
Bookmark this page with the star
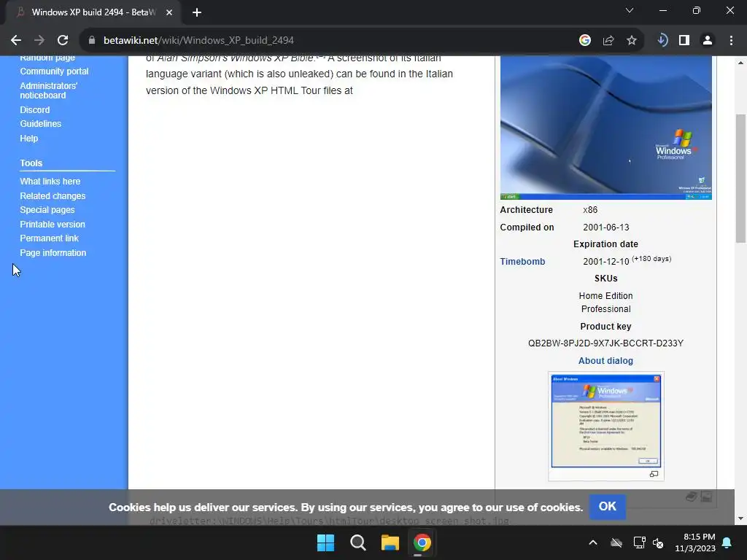[x=632, y=41]
